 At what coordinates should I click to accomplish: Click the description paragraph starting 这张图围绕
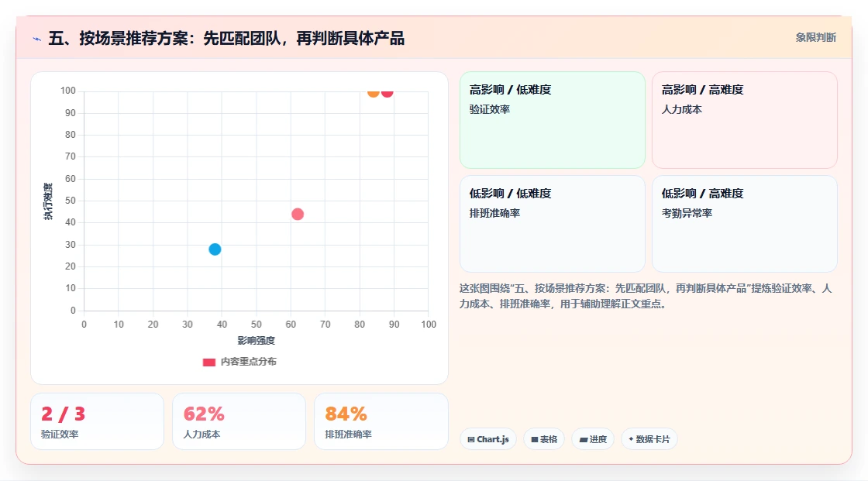pos(646,296)
